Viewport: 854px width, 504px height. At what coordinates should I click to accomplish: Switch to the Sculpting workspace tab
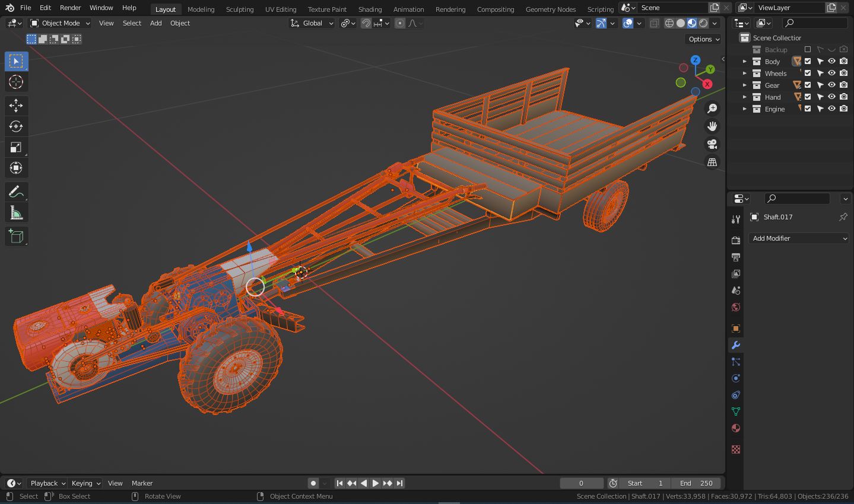coord(240,9)
